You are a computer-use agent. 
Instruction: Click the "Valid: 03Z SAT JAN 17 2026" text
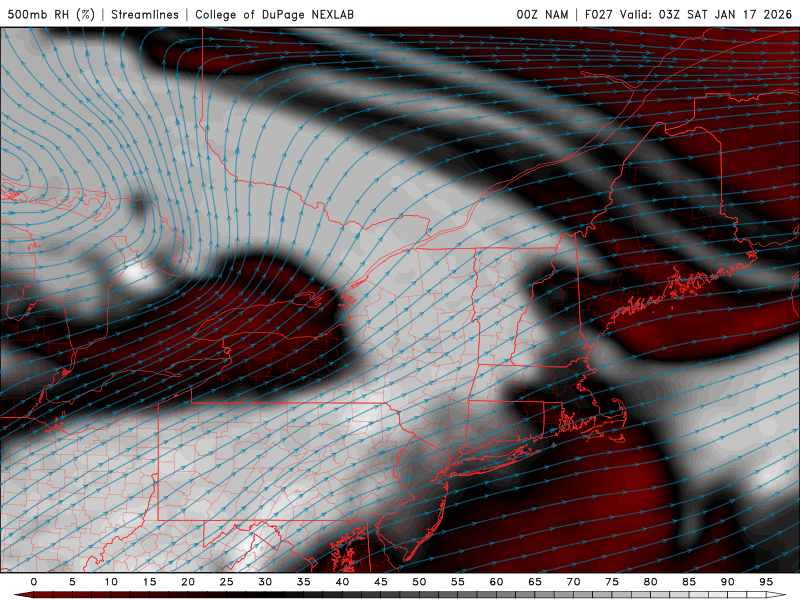tap(706, 14)
